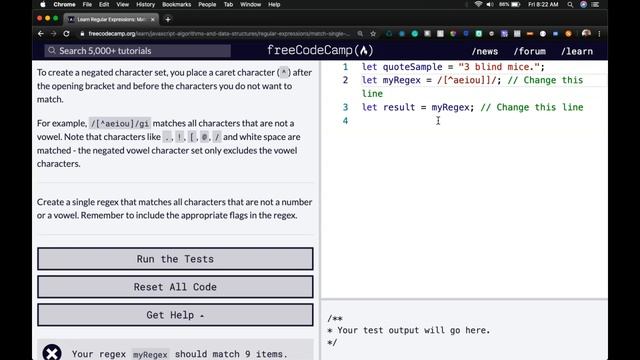Screen dimensions: 640x360
Task: Open the View menu
Action: pos(122,4)
